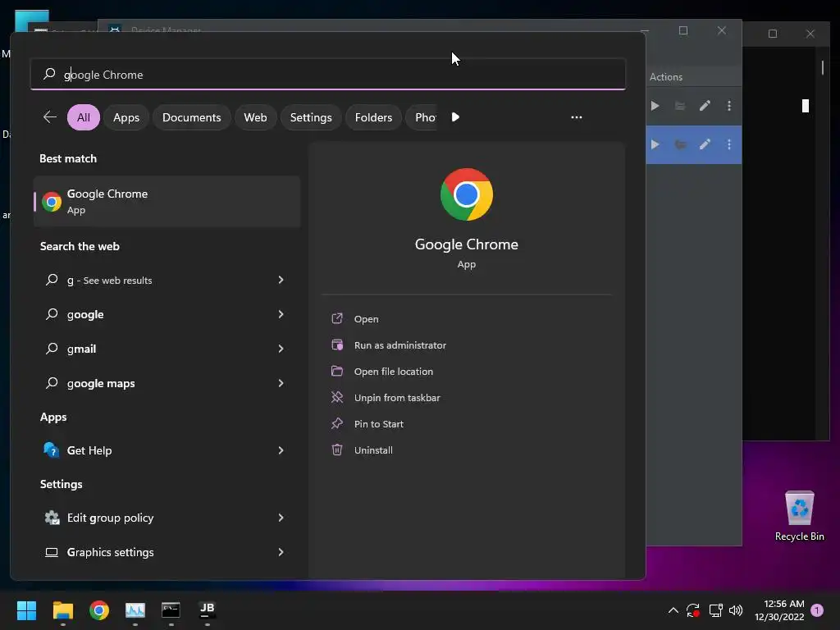Viewport: 840px width, 630px height.
Task: Open File Explorer from the taskbar
Action: pyautogui.click(x=62, y=610)
